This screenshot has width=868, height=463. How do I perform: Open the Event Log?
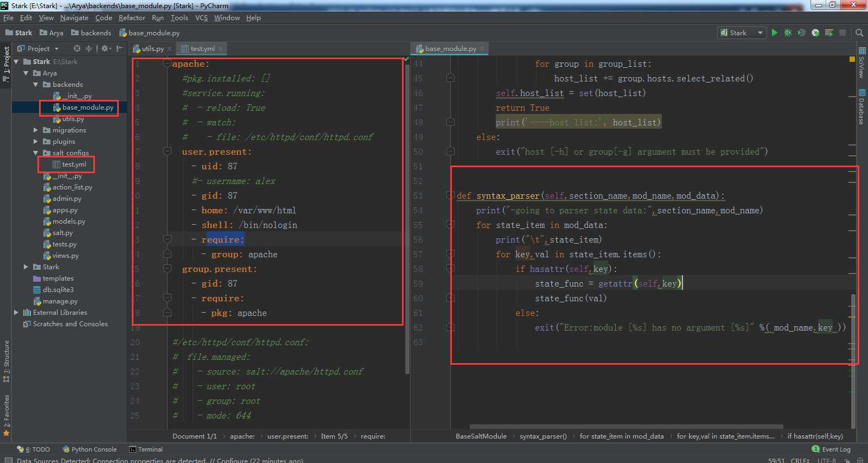(831, 449)
